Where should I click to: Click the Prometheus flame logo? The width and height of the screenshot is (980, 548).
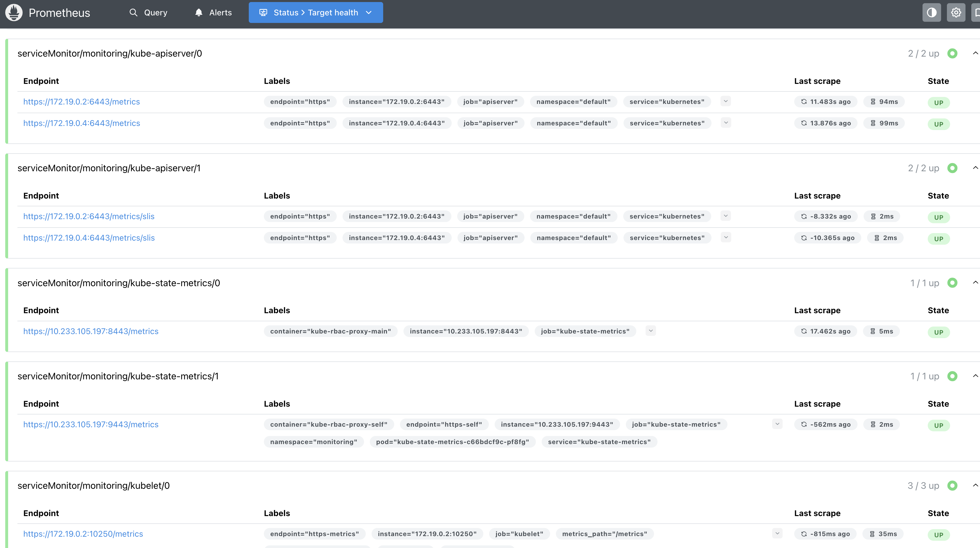pyautogui.click(x=14, y=12)
